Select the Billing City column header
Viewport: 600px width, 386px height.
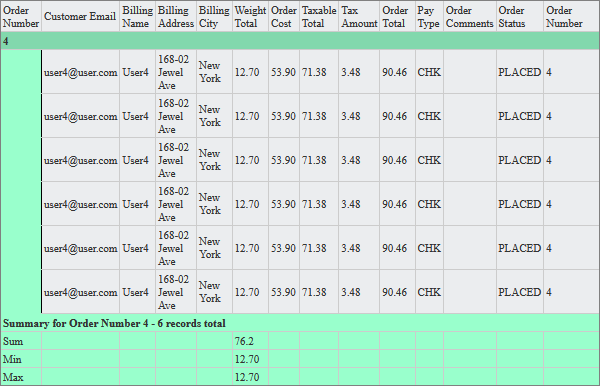[214, 16]
